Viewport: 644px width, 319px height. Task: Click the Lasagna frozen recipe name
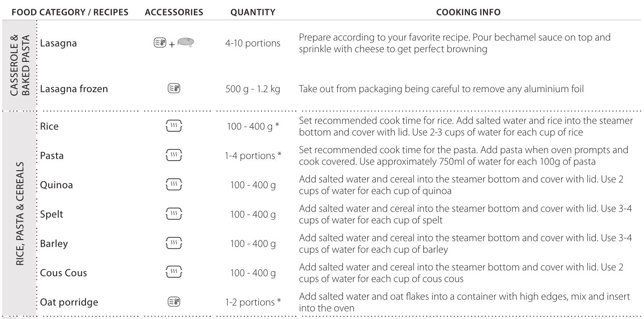[74, 90]
